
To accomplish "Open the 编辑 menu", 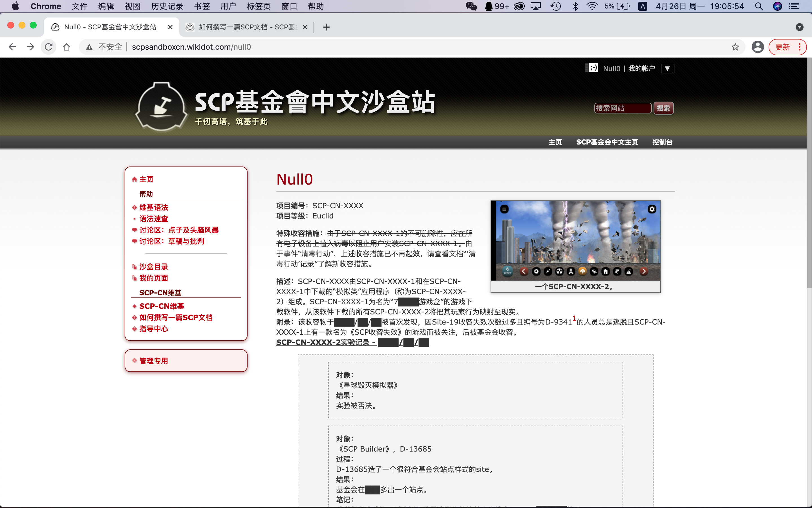I will coord(106,6).
